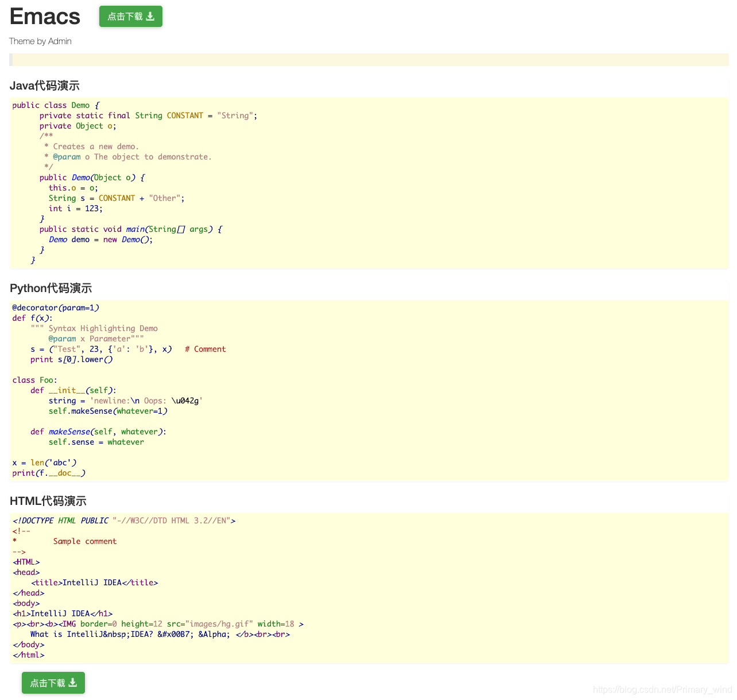The height and width of the screenshot is (700, 737).
Task: Click the Python代码演示 heading
Action: (51, 288)
